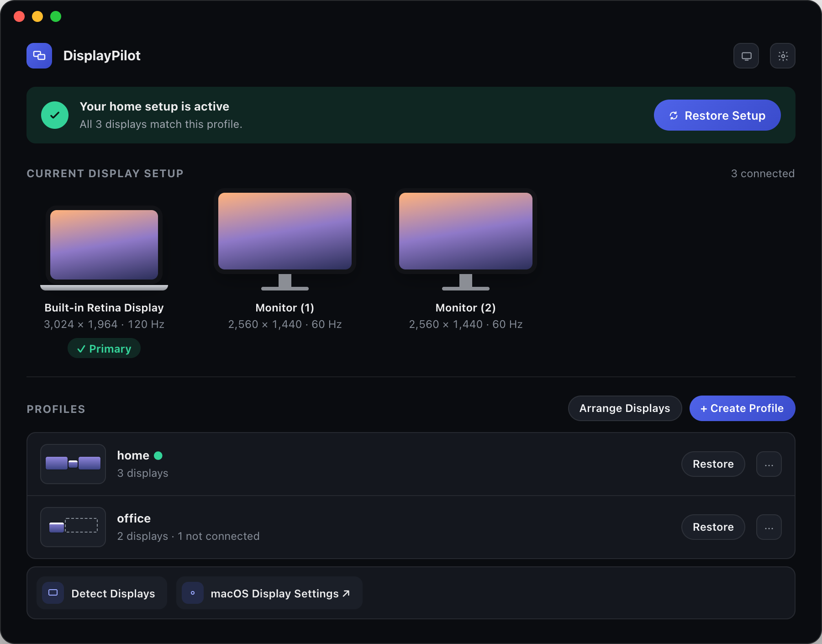Click the home profile layout icon

tap(73, 464)
